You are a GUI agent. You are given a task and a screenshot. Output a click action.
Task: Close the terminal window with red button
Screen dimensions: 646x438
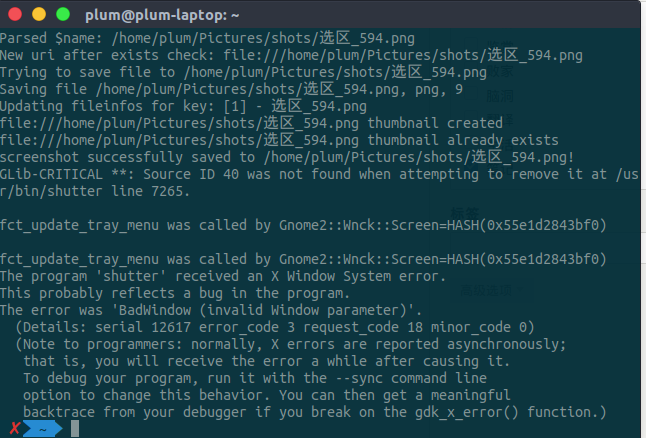pyautogui.click(x=17, y=15)
